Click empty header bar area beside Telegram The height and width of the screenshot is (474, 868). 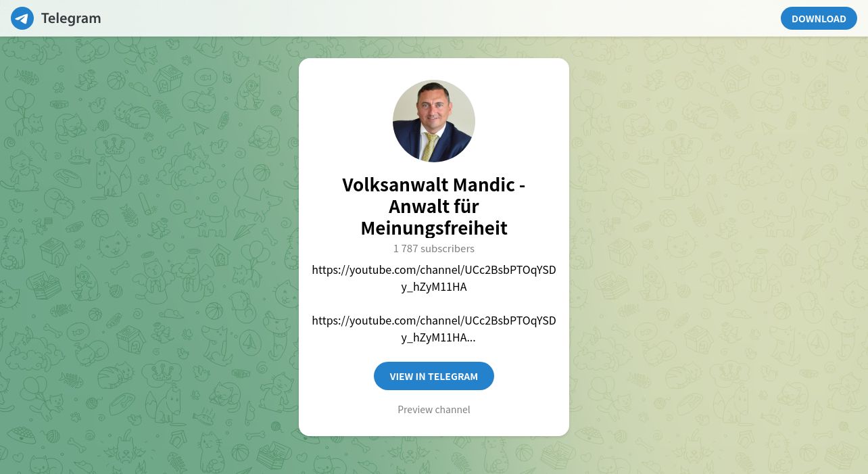[x=439, y=18]
